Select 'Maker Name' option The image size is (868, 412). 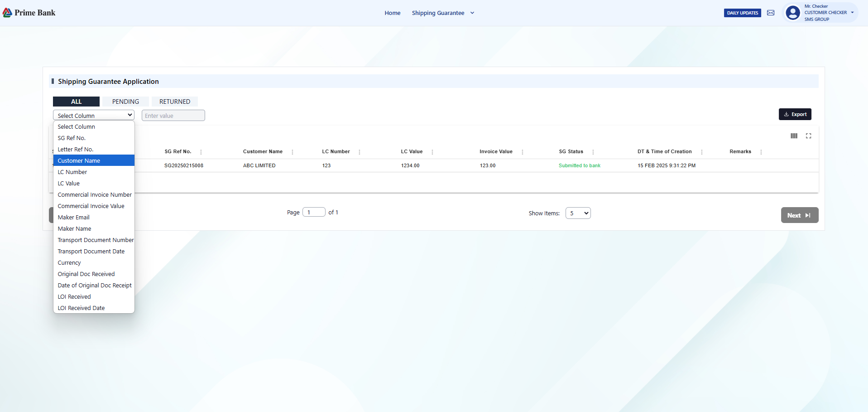[x=94, y=229]
